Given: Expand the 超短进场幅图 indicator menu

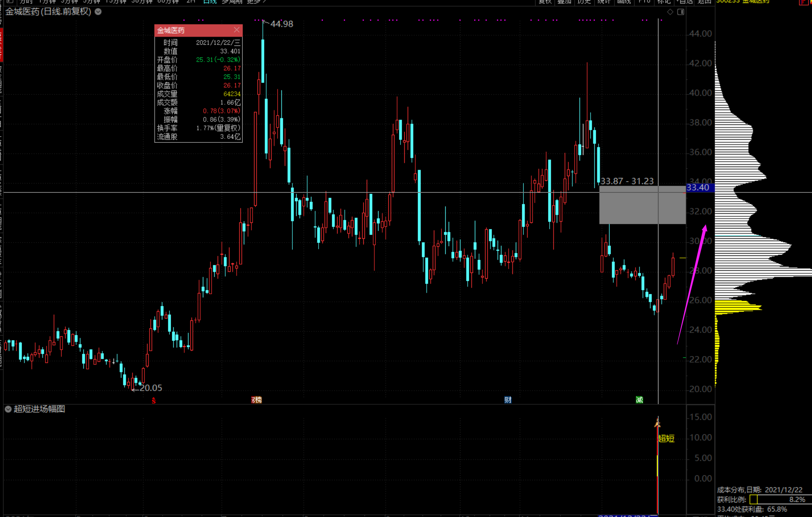Looking at the screenshot, I should tap(8, 409).
